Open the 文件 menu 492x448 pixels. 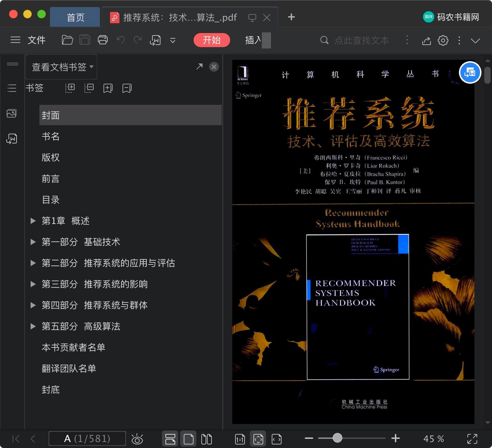37,40
